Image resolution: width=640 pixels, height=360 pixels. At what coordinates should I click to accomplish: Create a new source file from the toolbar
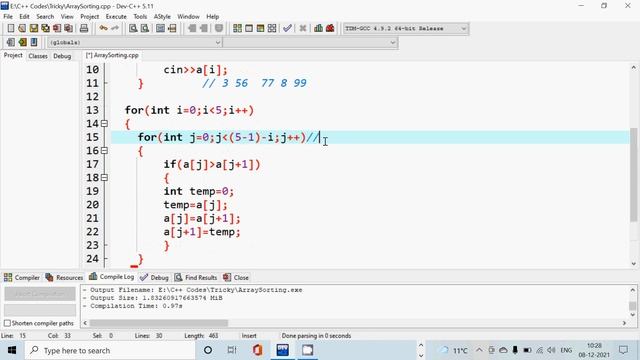(x=11, y=28)
